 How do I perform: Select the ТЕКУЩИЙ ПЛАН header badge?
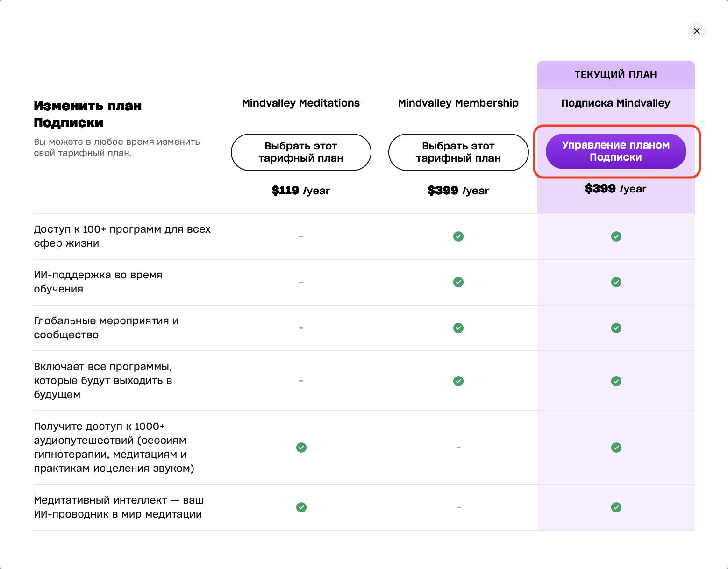click(616, 75)
